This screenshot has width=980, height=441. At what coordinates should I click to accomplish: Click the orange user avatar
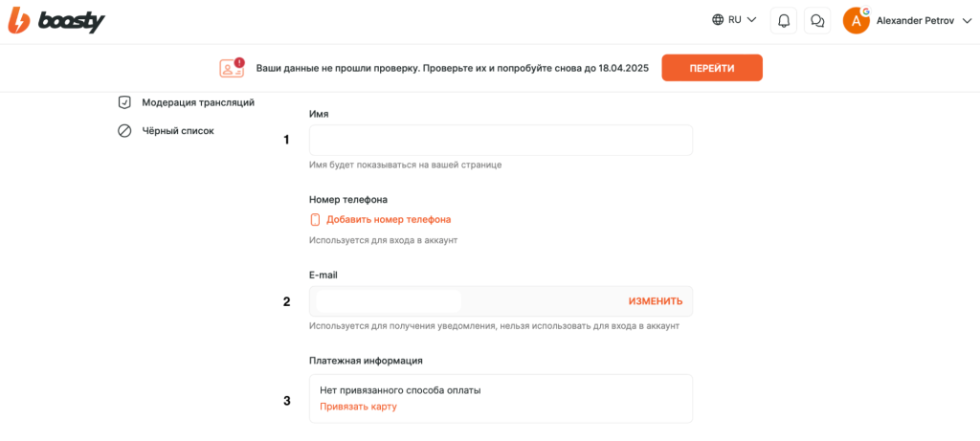pos(856,20)
